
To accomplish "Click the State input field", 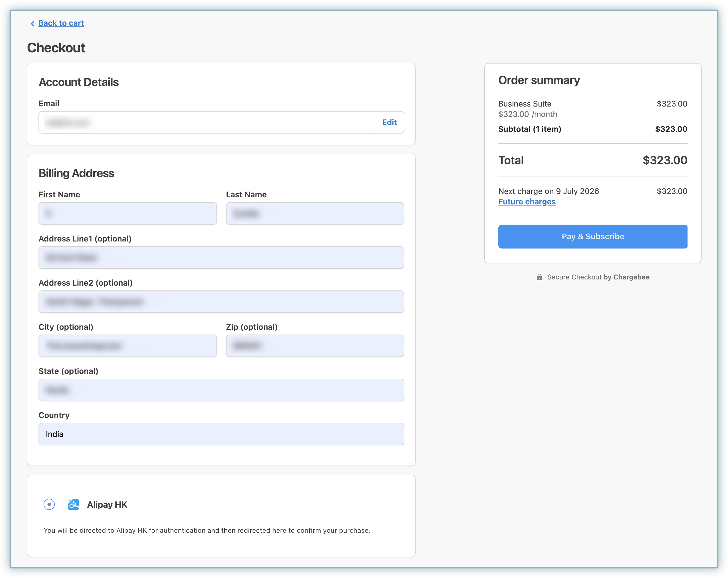I will click(221, 390).
